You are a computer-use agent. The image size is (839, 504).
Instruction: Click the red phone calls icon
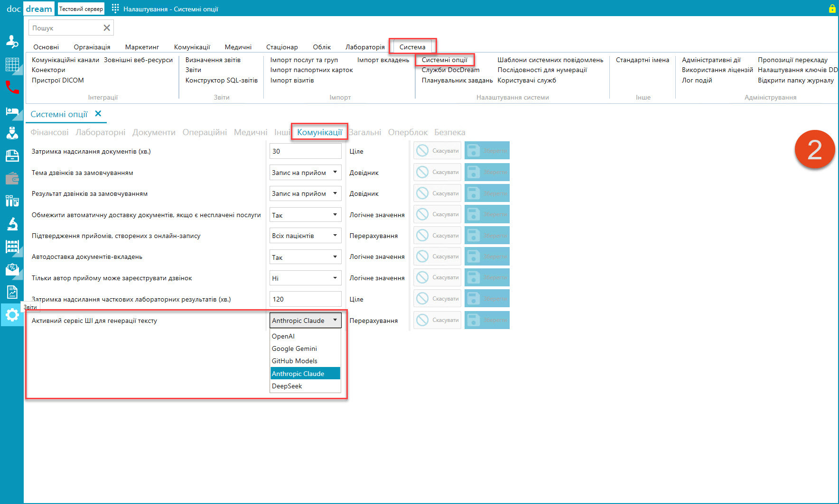pos(12,87)
